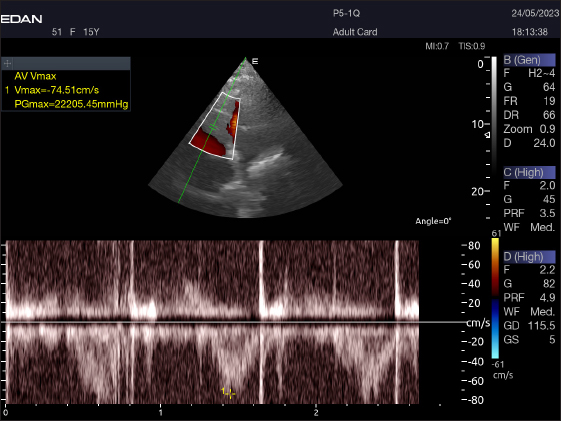
Task: Click the color flow ROI box
Action: coord(215,126)
